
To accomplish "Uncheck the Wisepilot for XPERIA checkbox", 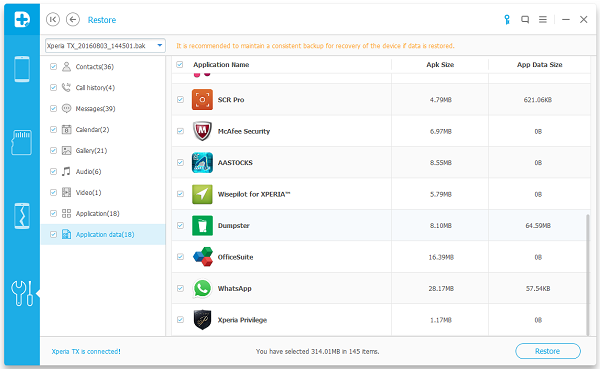I will coord(180,194).
